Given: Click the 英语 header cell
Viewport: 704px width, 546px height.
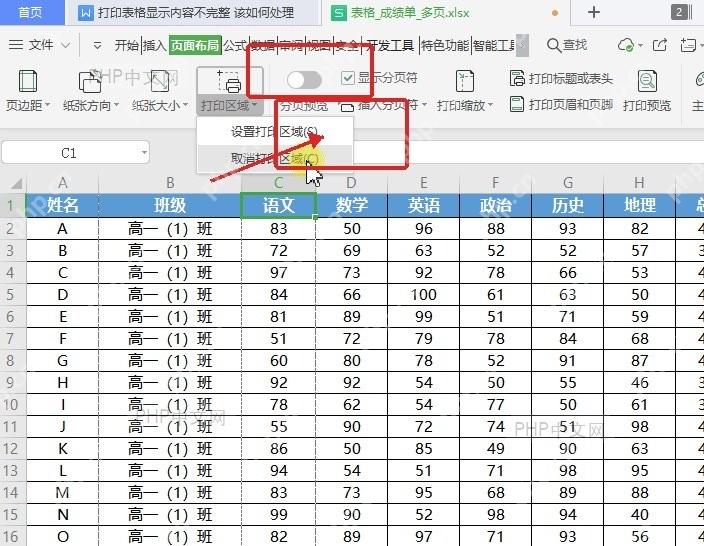Looking at the screenshot, I should (x=423, y=205).
